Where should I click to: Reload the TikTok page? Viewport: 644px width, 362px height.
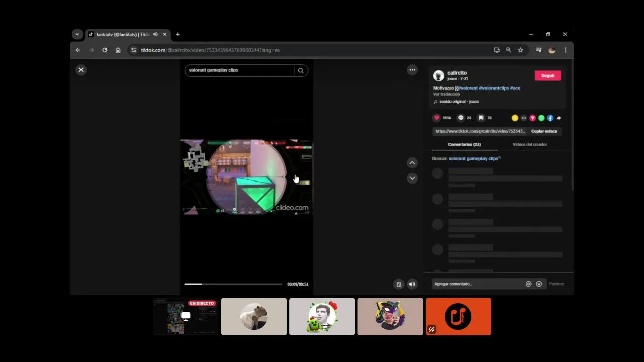point(105,50)
